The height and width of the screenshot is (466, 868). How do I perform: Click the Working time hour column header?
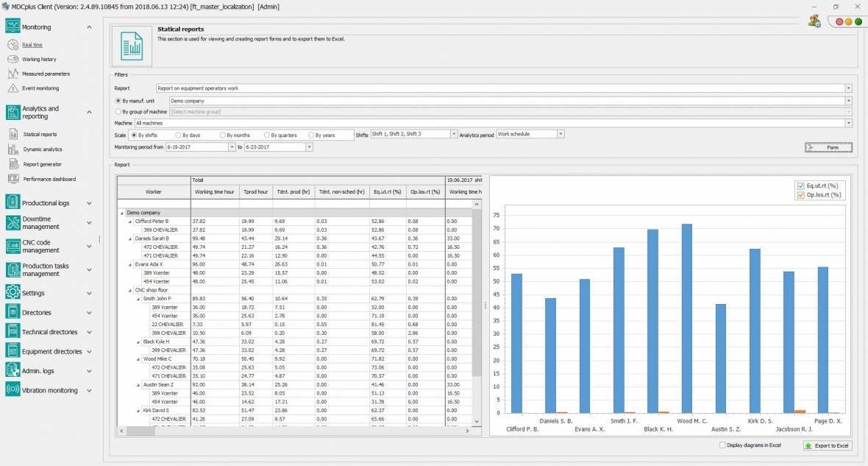[215, 191]
